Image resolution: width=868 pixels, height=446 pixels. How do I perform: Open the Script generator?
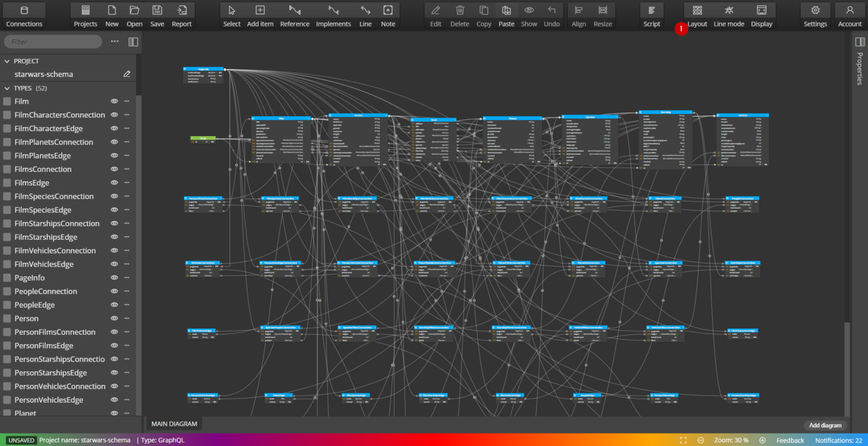pos(652,16)
